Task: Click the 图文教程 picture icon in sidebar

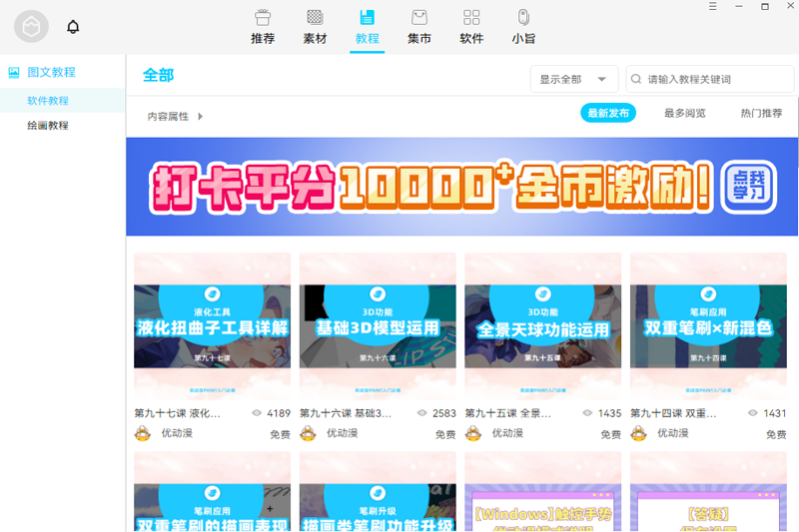Action: [14, 72]
